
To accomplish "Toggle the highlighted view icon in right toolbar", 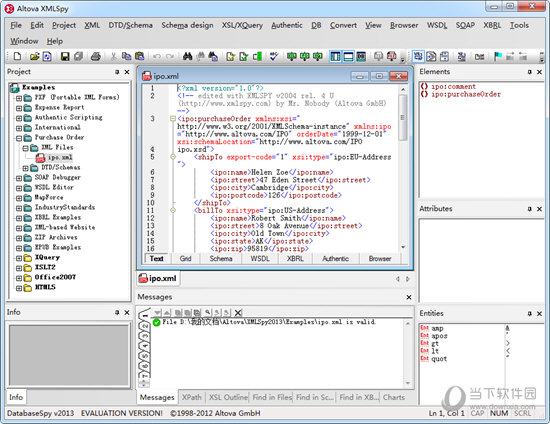I will coord(418,56).
